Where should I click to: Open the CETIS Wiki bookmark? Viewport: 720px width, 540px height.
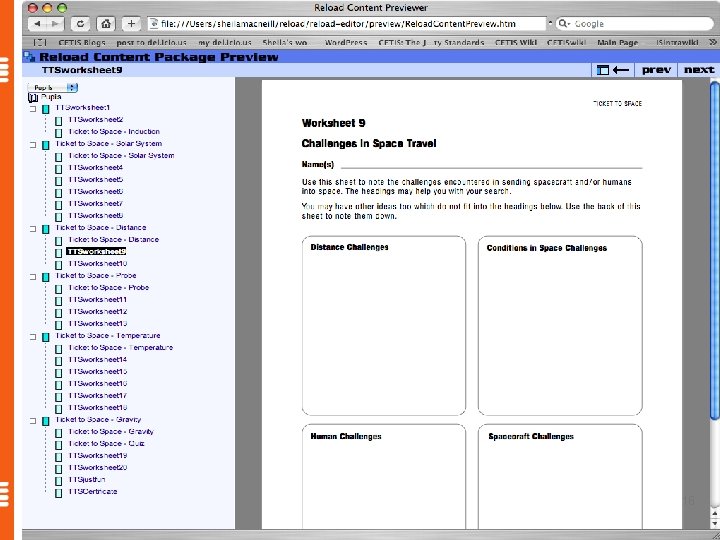coord(516,43)
